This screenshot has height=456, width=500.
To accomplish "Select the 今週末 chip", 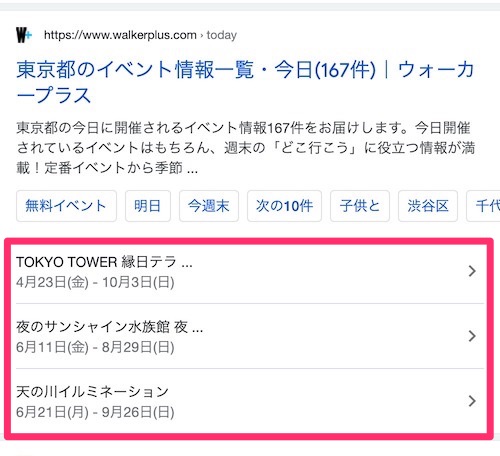I will (x=209, y=206).
